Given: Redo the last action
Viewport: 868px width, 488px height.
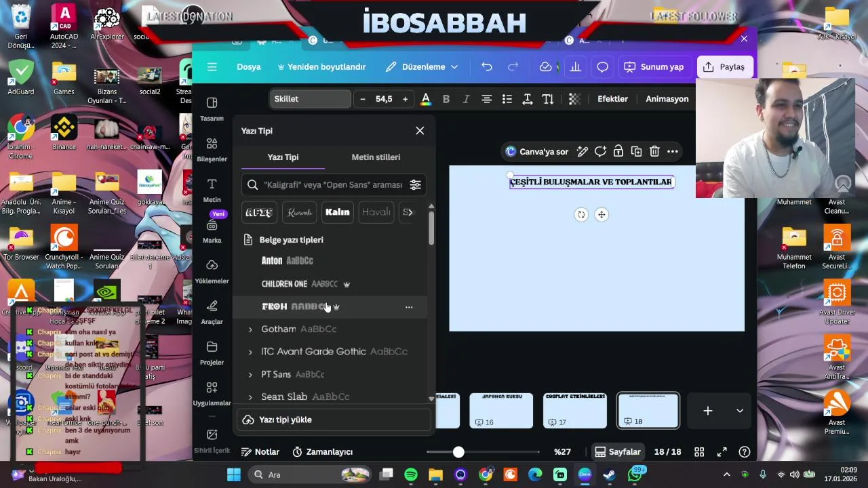Looking at the screenshot, I should click(x=513, y=66).
